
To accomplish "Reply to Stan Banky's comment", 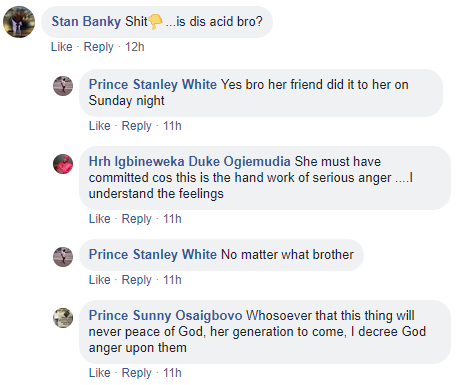I will click(x=98, y=47).
